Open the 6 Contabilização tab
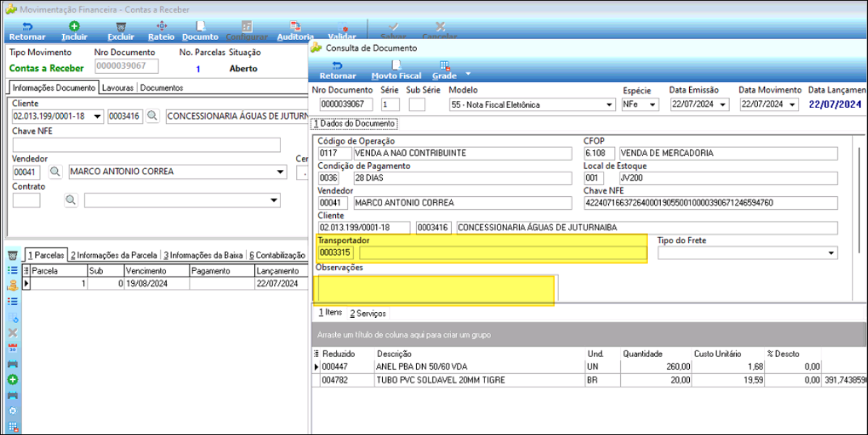868x435 pixels. pos(277,255)
